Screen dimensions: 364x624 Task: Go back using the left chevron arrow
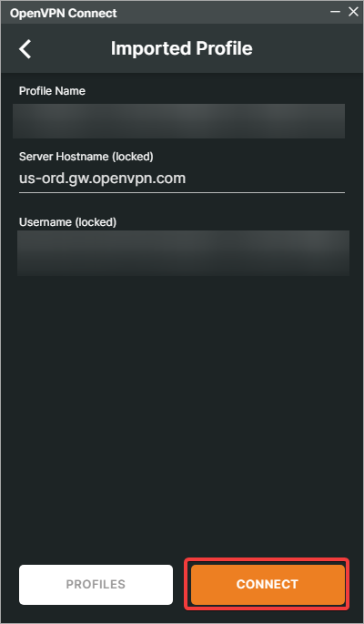coord(25,49)
